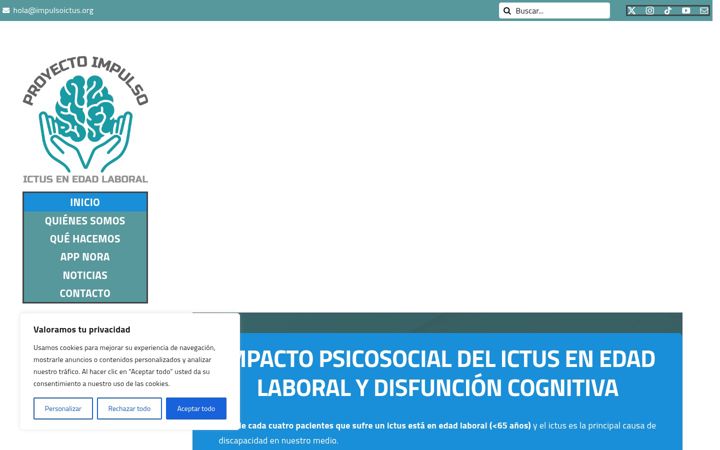Viewport: 720px width, 450px height.
Task: Click the hola@impulsoictus.org email link
Action: click(53, 10)
